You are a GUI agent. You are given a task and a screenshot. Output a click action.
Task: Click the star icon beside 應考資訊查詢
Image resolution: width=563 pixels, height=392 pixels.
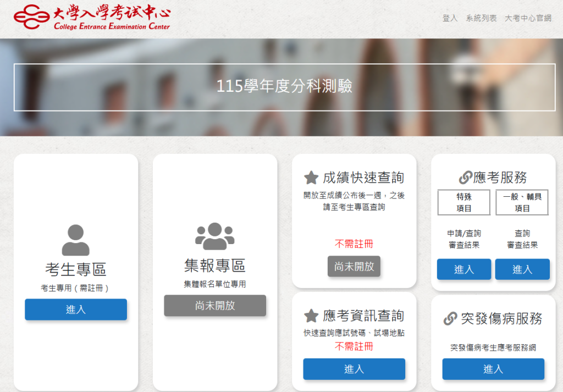311,316
